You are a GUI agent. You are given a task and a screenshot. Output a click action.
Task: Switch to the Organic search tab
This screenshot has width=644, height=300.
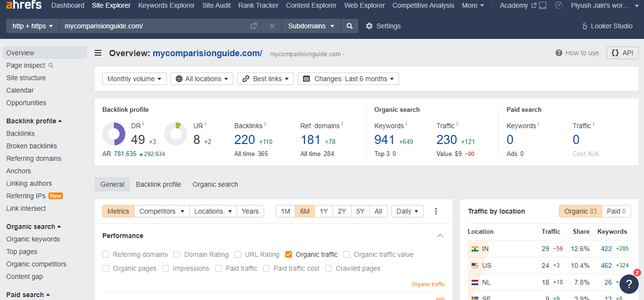pos(215,184)
